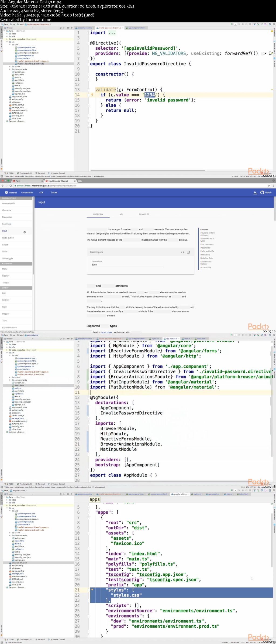The image size is (276, 644).
Task: Open the CDK menu item
Action: (x=41, y=192)
